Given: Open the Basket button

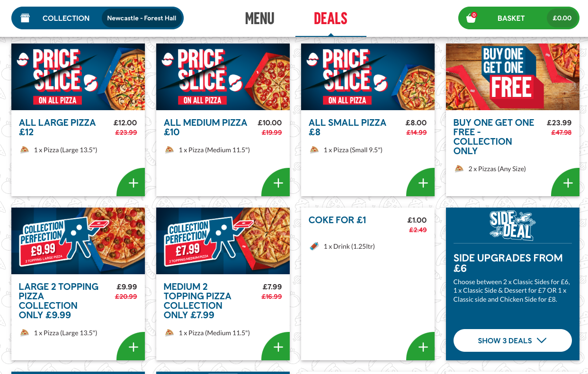Looking at the screenshot, I should tap(511, 18).
